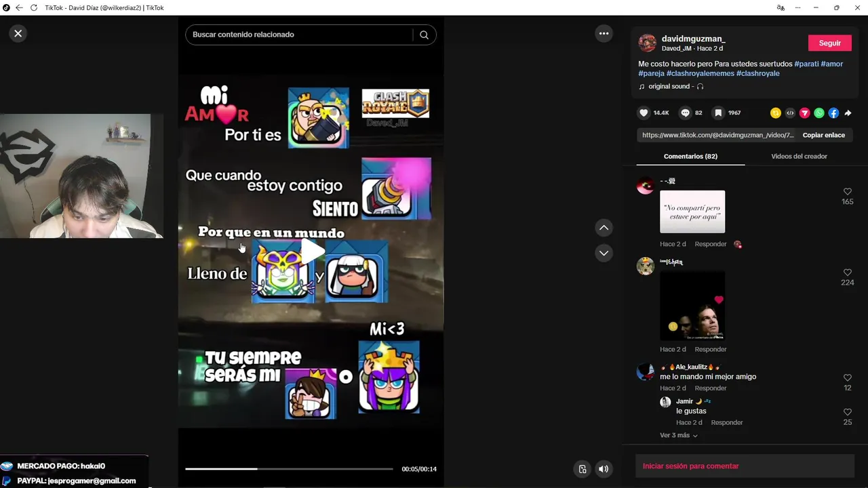Screen dimensions: 868x488
Task: Click the search magnifier icon
Action: [x=424, y=35]
